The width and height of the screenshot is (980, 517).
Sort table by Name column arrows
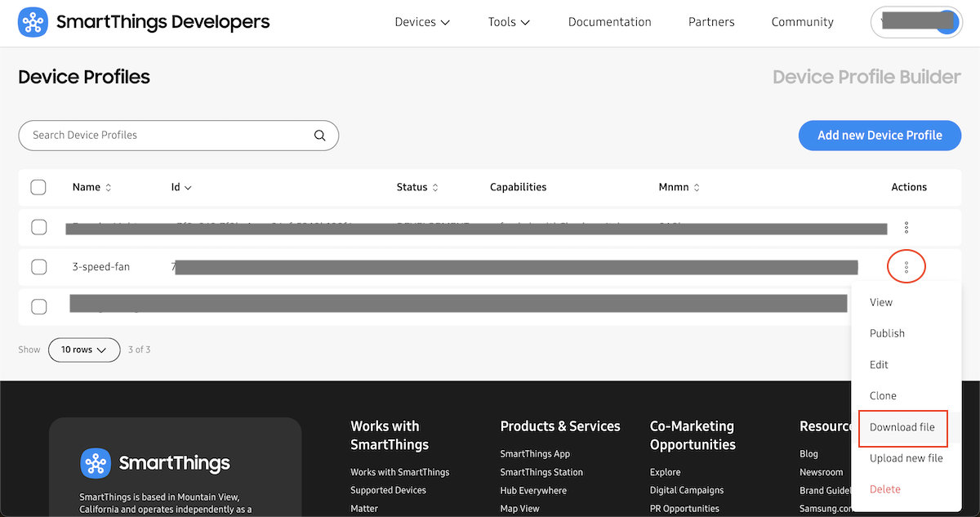coord(109,187)
